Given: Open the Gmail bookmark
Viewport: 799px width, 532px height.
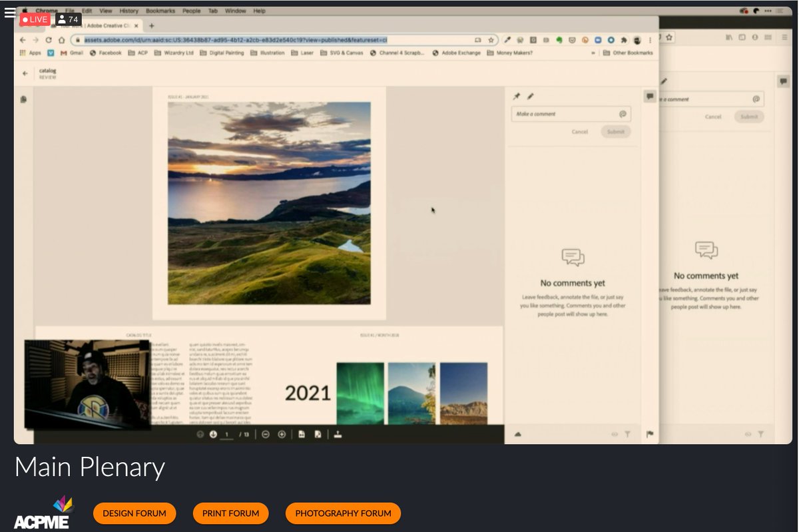Looking at the screenshot, I should [x=72, y=53].
